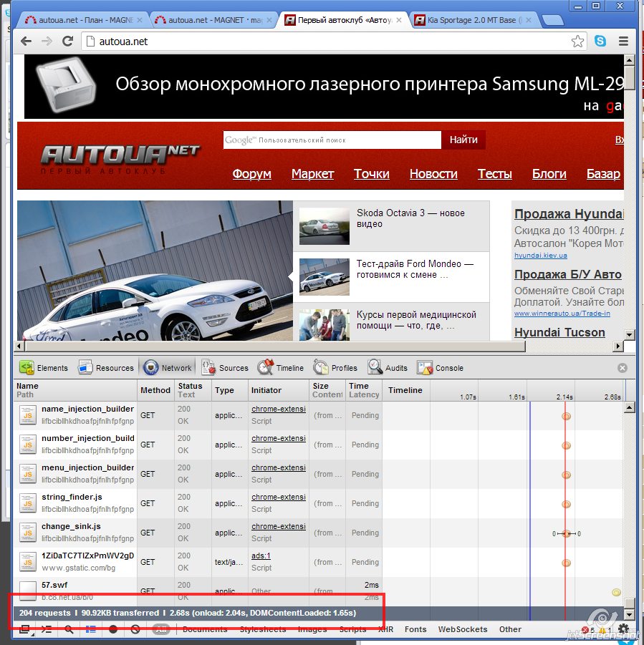Open the Форум menu on the site

point(252,174)
